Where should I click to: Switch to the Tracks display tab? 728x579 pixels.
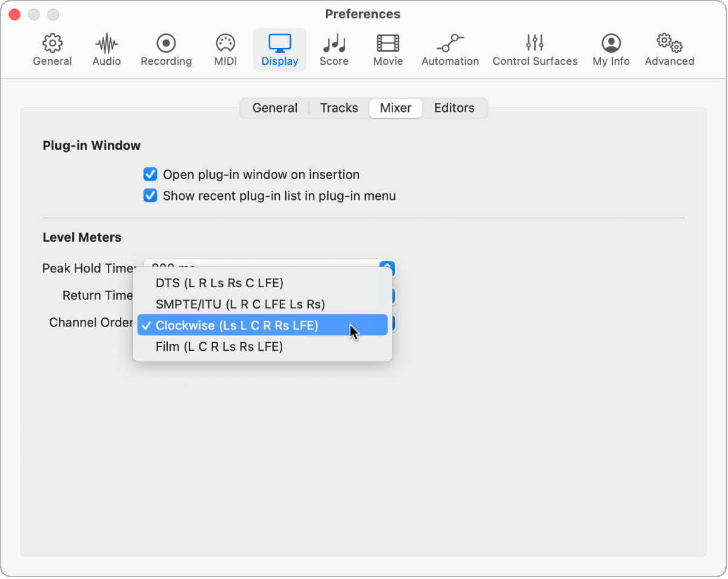point(339,108)
